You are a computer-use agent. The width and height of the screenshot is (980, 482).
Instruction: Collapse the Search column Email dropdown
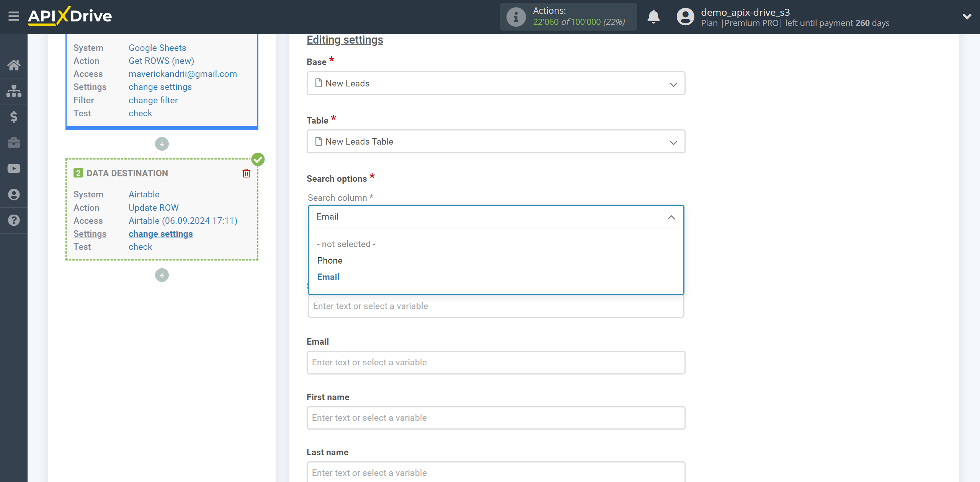pos(672,217)
